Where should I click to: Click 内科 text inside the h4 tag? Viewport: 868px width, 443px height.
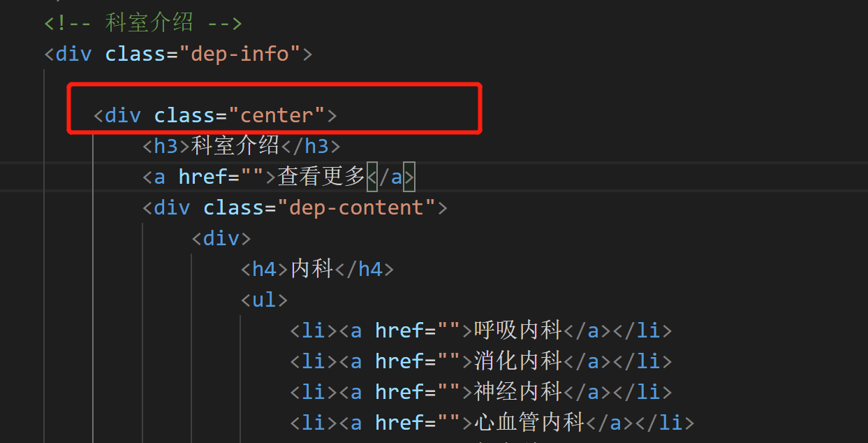(x=312, y=269)
